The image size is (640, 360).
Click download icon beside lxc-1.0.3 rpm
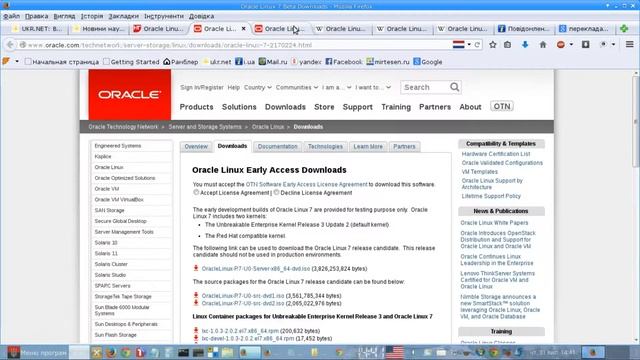point(196,331)
